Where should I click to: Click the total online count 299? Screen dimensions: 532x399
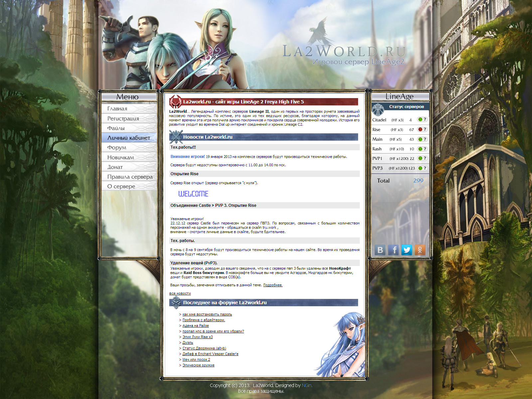coord(418,181)
